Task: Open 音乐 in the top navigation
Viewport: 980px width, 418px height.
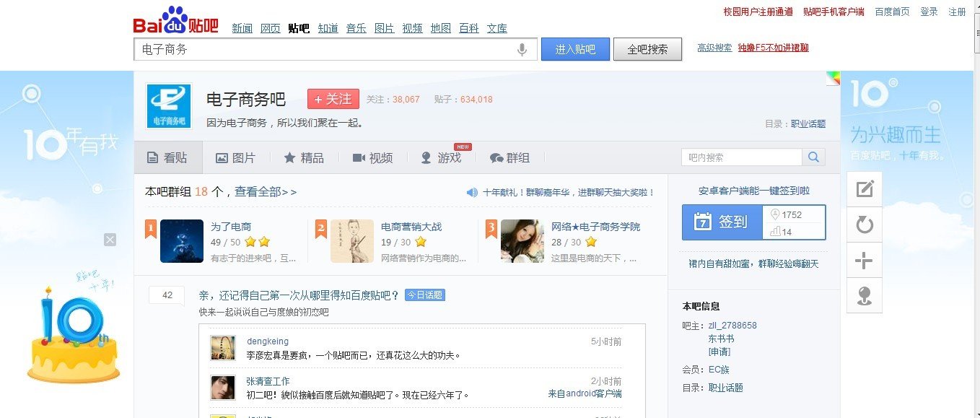Action: pos(356,28)
